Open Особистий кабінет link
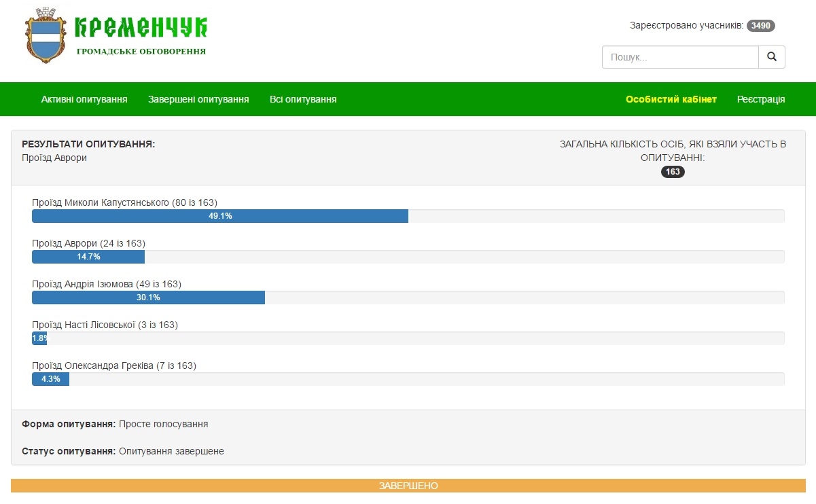The image size is (816, 504). pyautogui.click(x=671, y=99)
